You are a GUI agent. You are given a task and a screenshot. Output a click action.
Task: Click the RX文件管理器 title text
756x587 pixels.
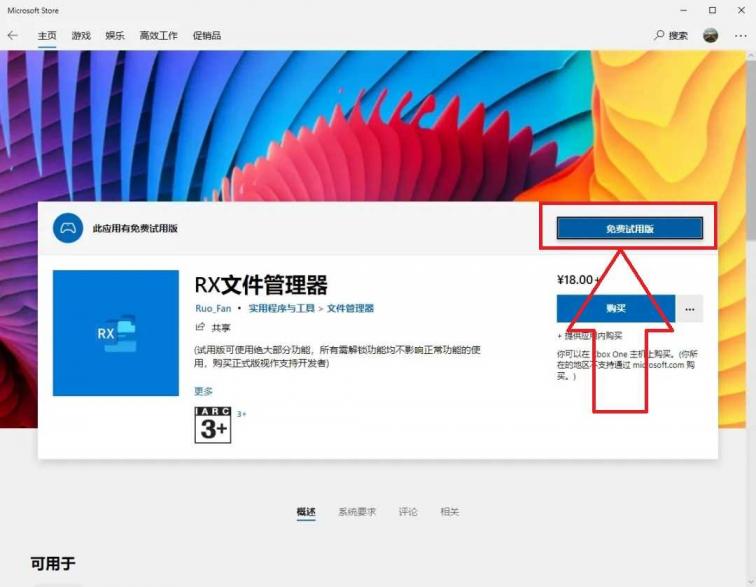point(261,285)
